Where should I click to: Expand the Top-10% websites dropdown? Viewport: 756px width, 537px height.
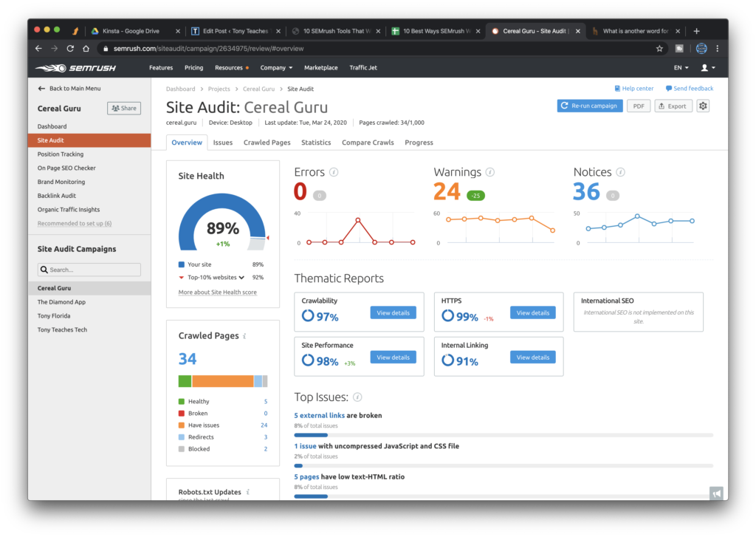pos(241,278)
